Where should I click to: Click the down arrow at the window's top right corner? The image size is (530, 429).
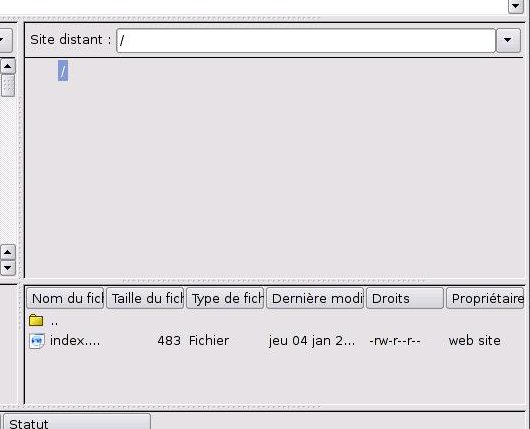[x=516, y=6]
